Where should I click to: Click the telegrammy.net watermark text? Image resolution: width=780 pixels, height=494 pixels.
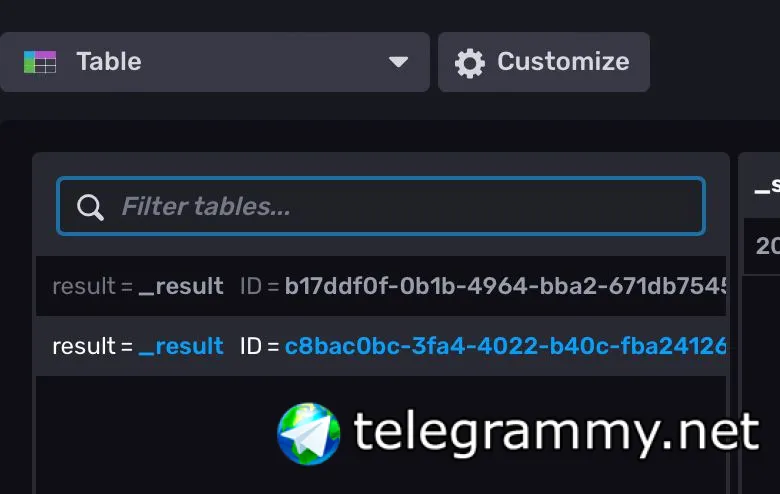[x=555, y=433]
